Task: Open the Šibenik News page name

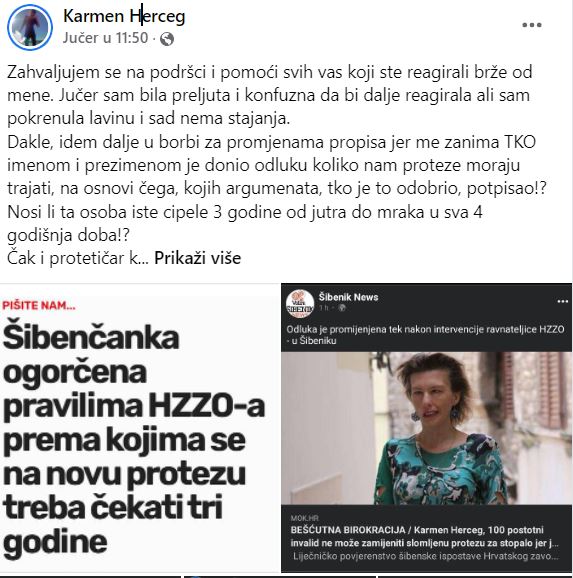Action: [x=348, y=297]
